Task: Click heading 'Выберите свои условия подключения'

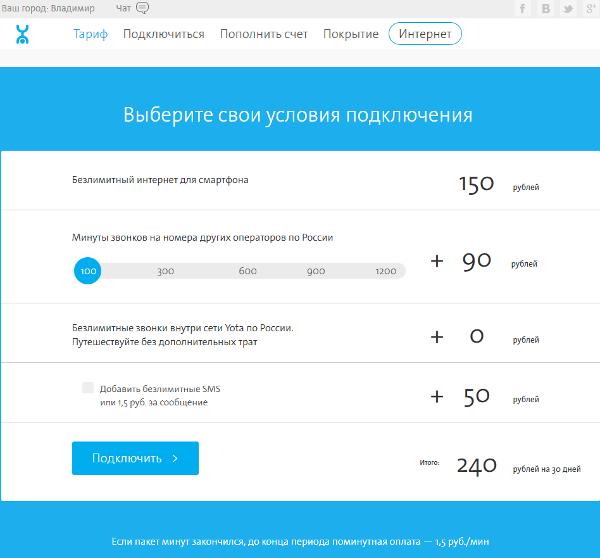Action: click(x=298, y=115)
